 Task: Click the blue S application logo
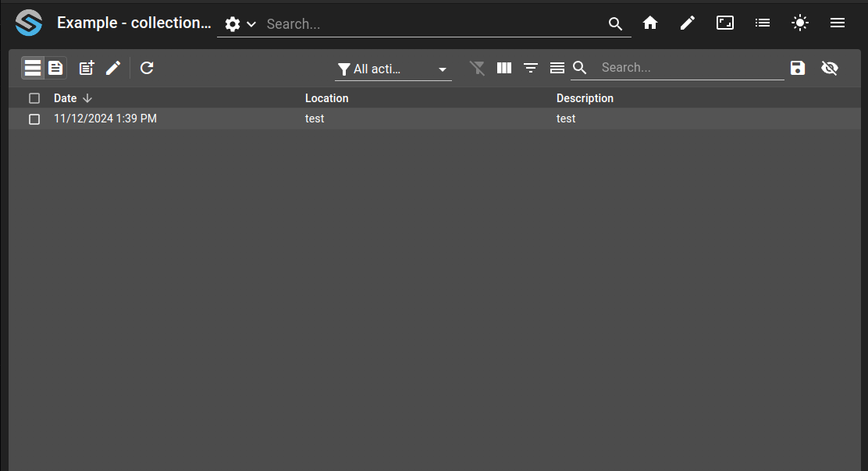point(29,23)
